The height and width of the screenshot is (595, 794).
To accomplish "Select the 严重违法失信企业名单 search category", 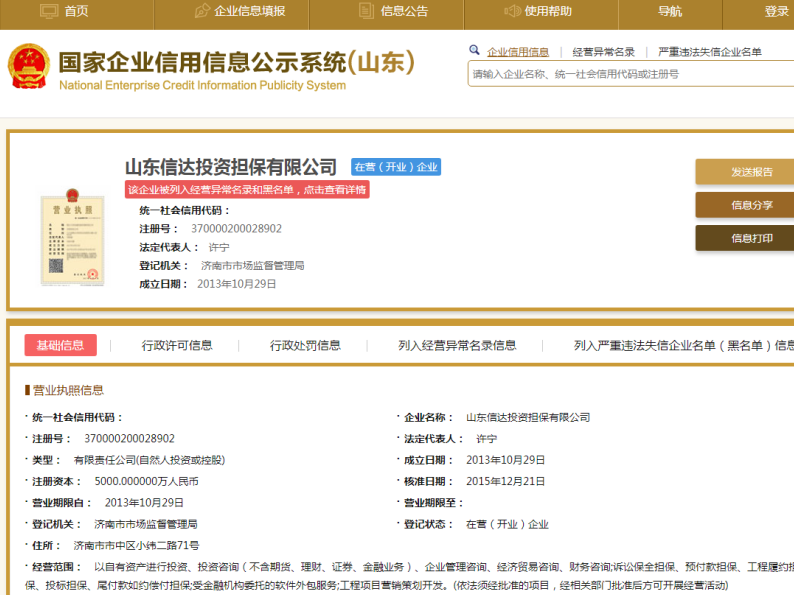I will [x=710, y=52].
